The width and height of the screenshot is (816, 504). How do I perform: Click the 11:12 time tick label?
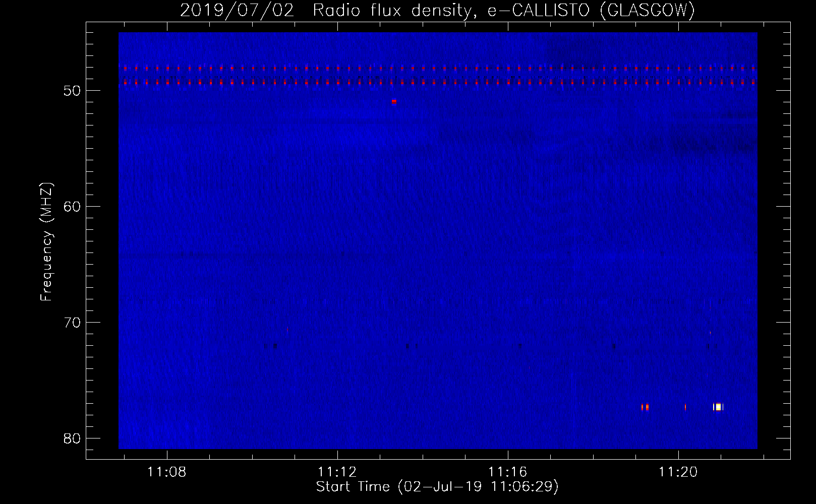click(x=337, y=472)
